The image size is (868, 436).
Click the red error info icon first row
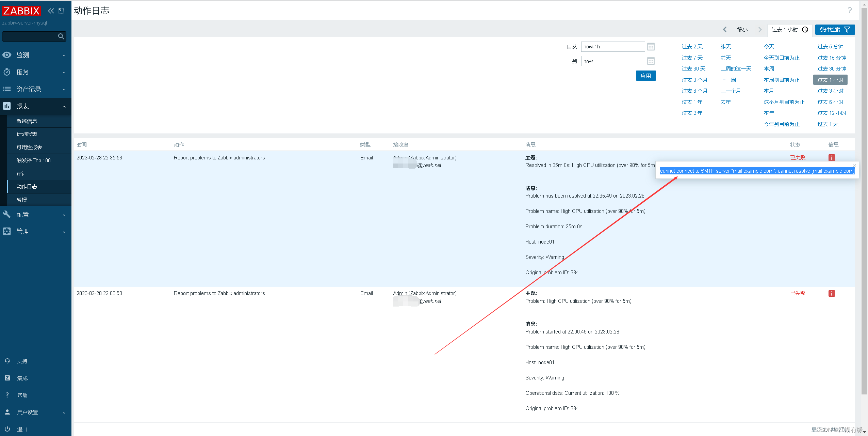pos(832,157)
